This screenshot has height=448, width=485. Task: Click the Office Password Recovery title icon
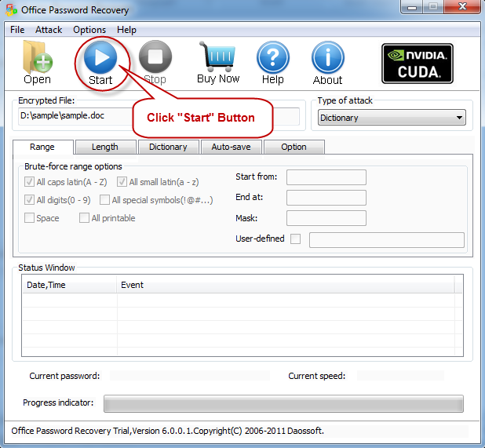click(11, 10)
